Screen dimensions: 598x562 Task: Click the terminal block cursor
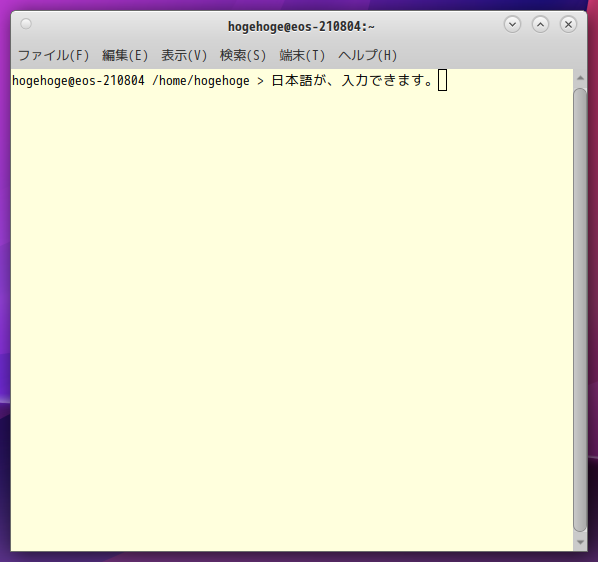click(442, 80)
